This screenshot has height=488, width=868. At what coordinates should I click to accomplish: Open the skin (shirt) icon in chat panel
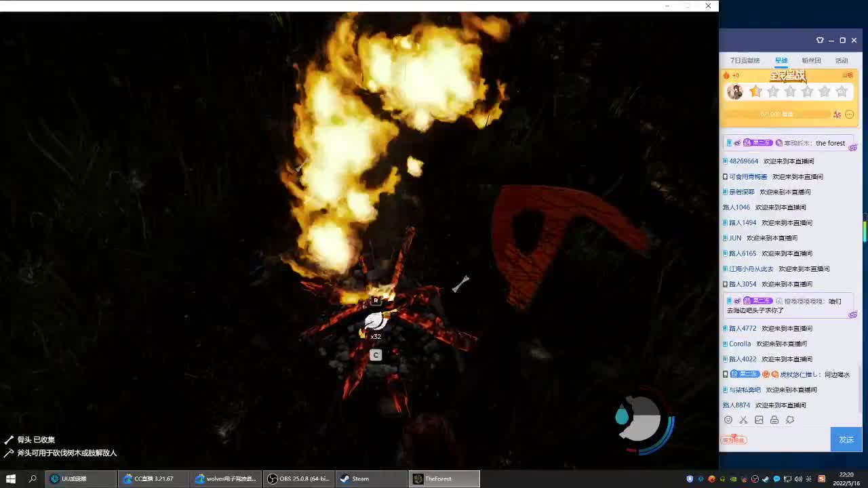click(x=820, y=40)
